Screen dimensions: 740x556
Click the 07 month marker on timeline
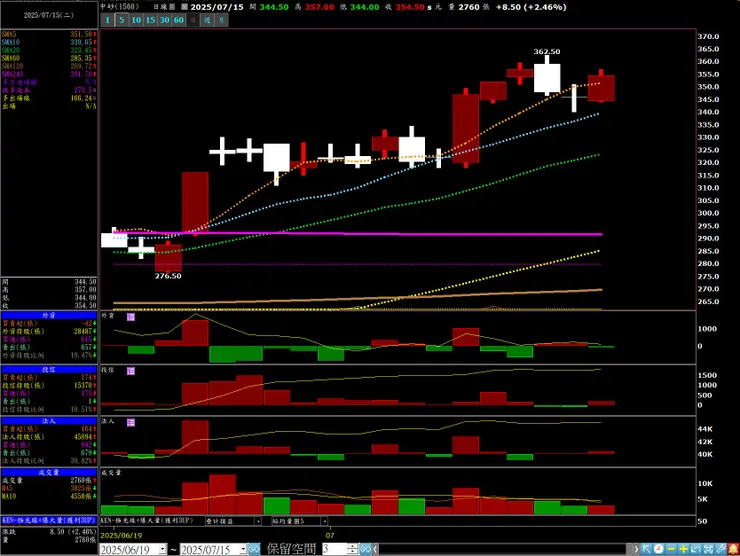[x=330, y=535]
